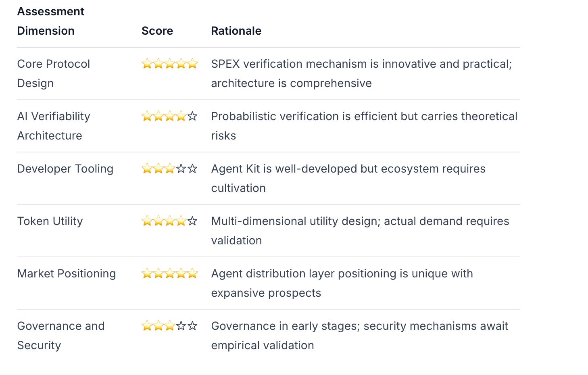
Task: Click the Agent Kit rationale text
Action: [348, 178]
